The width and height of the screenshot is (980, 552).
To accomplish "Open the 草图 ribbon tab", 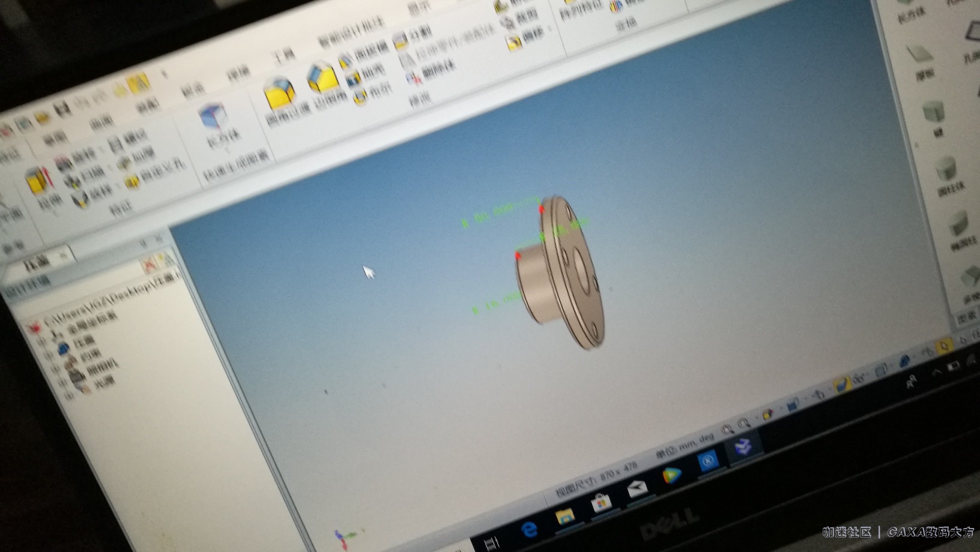I will 55,139.
